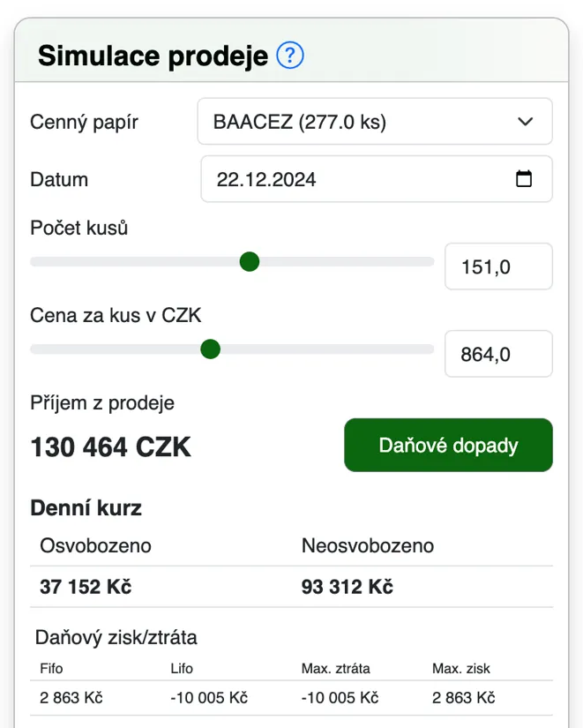Select the Osvobozeno column header
Viewport: 583px width, 728px height.
pyautogui.click(x=95, y=545)
